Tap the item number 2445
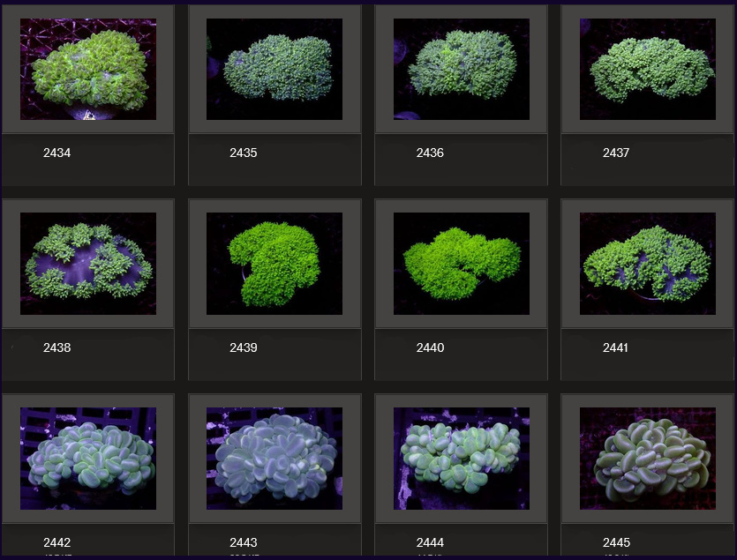Image resolution: width=737 pixels, height=560 pixels. [616, 542]
